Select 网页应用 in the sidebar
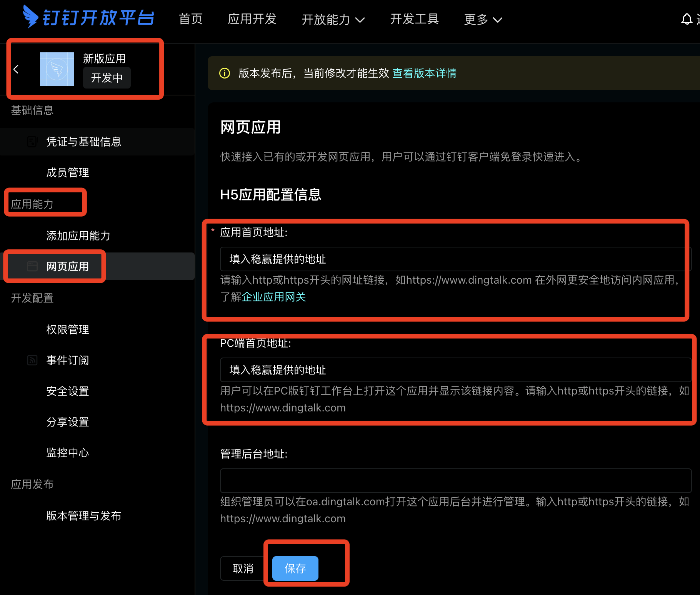 (97, 266)
